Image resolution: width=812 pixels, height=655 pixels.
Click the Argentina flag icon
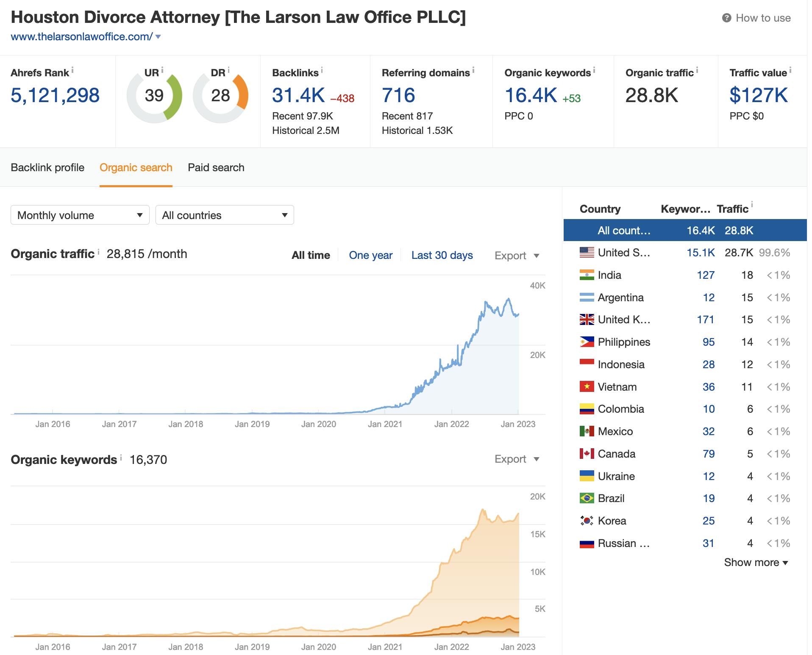(587, 297)
